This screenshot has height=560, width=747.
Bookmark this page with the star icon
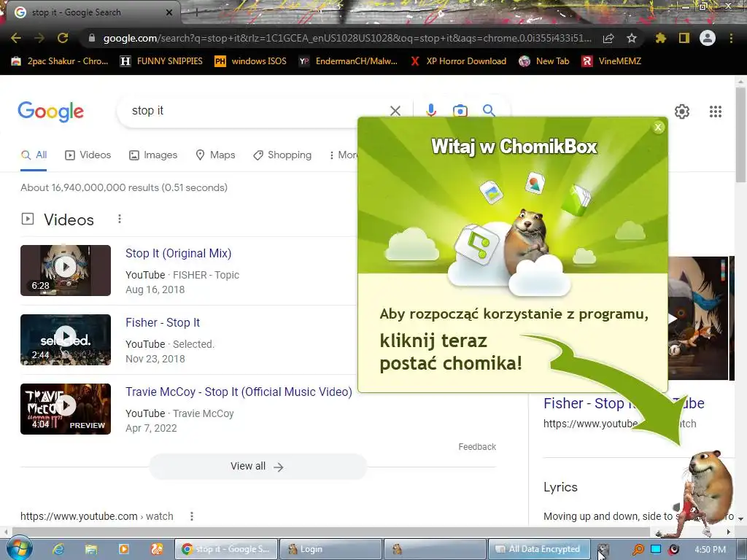[632, 38]
